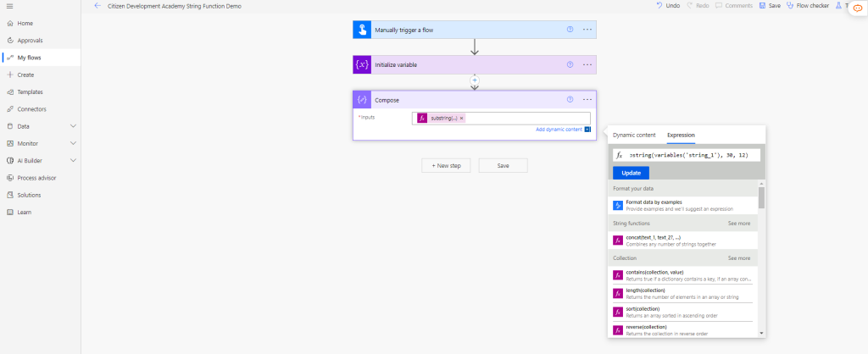This screenshot has width=868, height=354.
Task: Run the Flow checker
Action: point(808,6)
